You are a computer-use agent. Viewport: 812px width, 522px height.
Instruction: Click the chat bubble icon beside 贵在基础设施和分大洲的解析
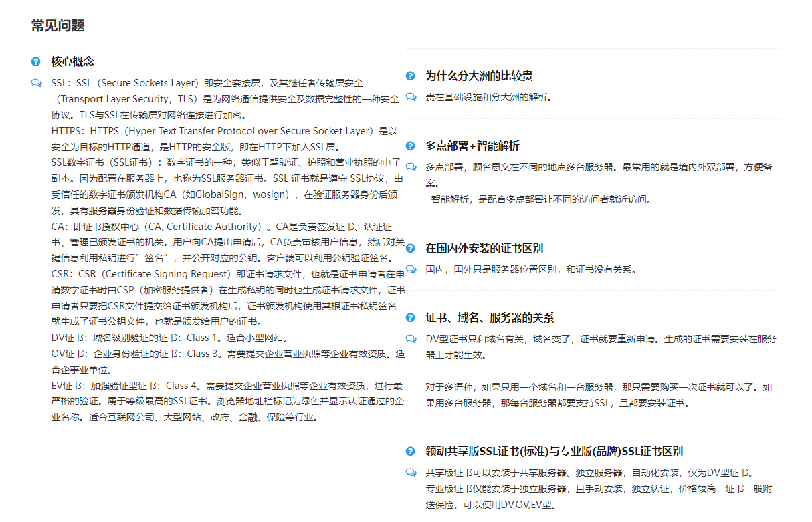(411, 97)
